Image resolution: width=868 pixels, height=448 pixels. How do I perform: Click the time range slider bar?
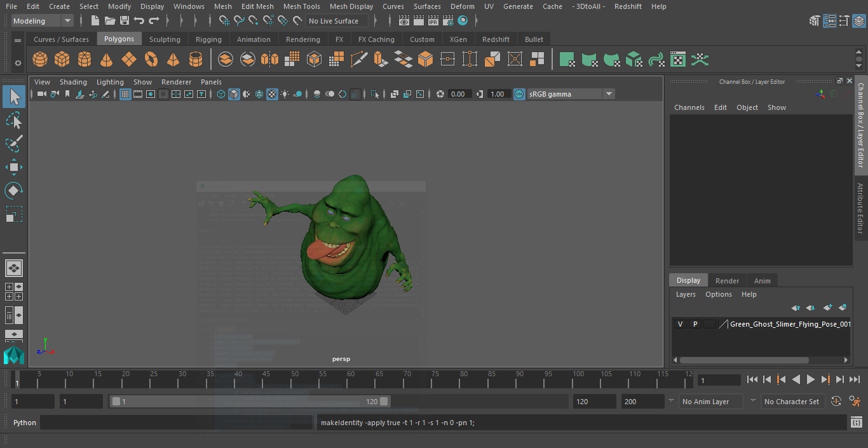tap(250, 402)
